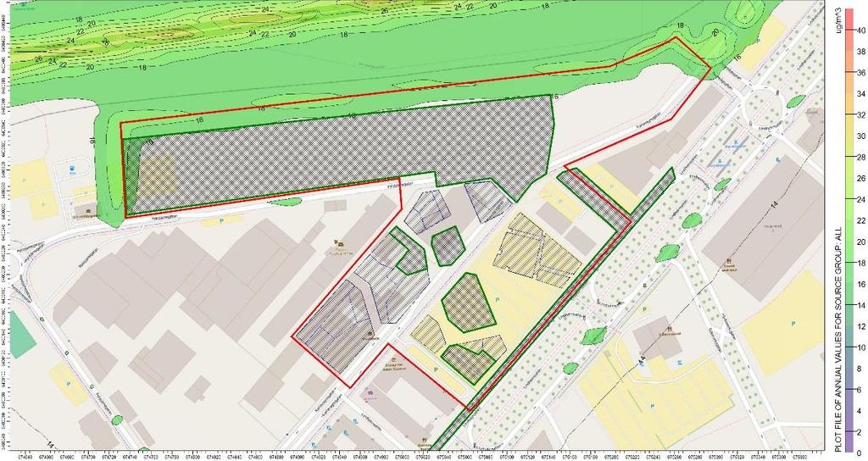The height and width of the screenshot is (461, 868).
Task: Click the blue fuel station icon at the left
Action: click(x=71, y=169)
